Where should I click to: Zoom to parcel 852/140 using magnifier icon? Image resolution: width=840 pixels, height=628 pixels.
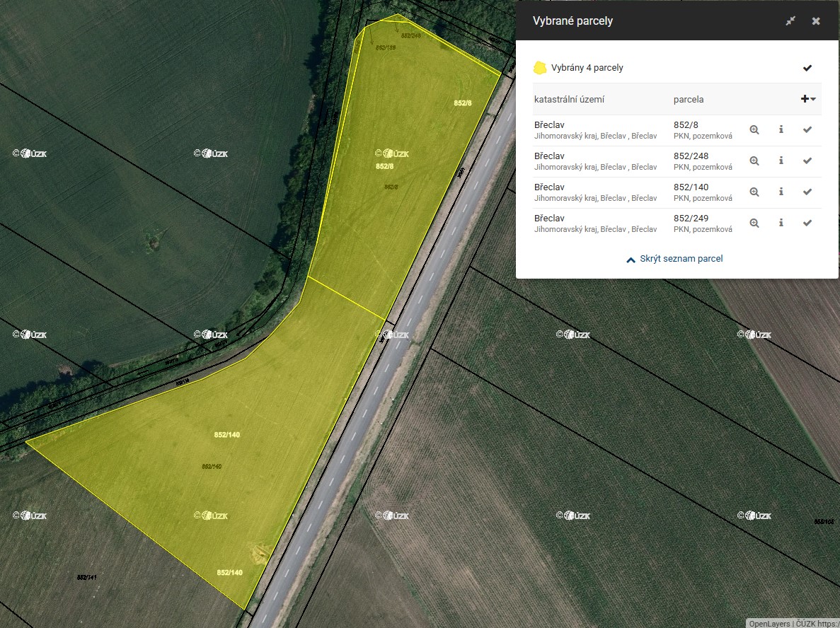tap(754, 192)
